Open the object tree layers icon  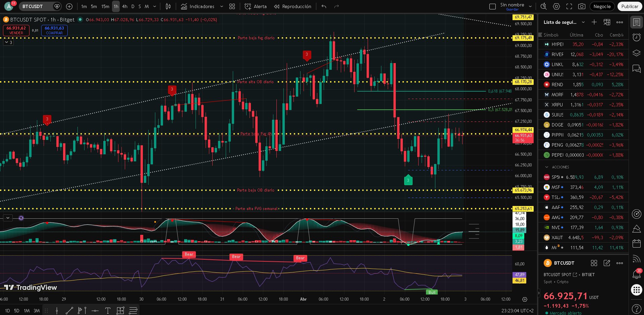tap(636, 53)
